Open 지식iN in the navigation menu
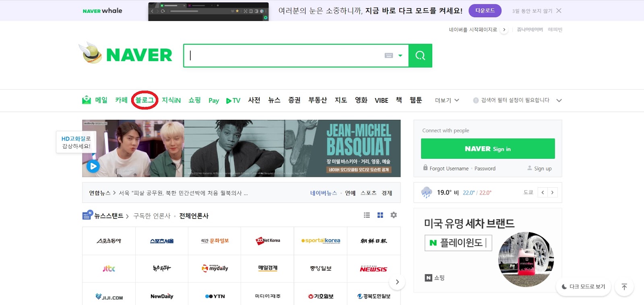The height and width of the screenshot is (305, 644). click(171, 100)
